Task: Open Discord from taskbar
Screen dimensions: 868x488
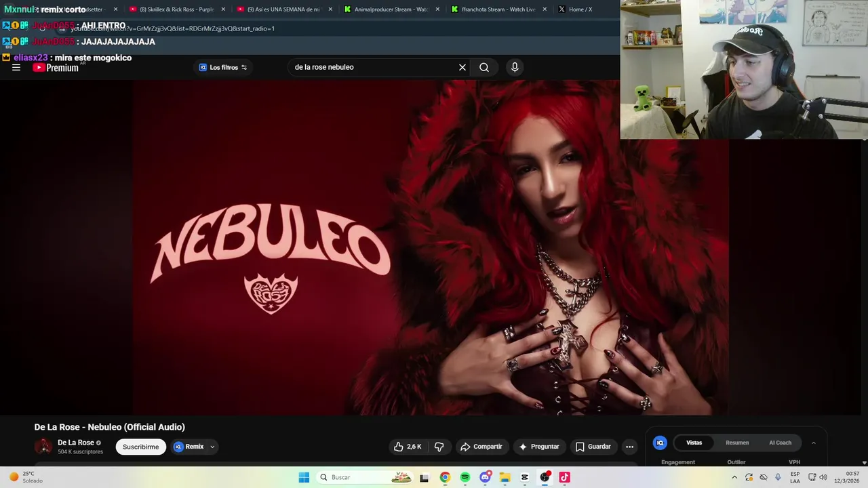Action: coord(485,477)
